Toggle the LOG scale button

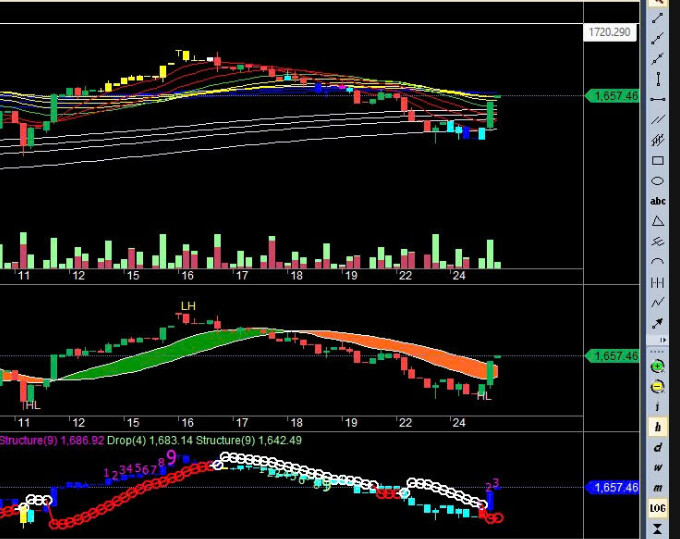point(657,508)
